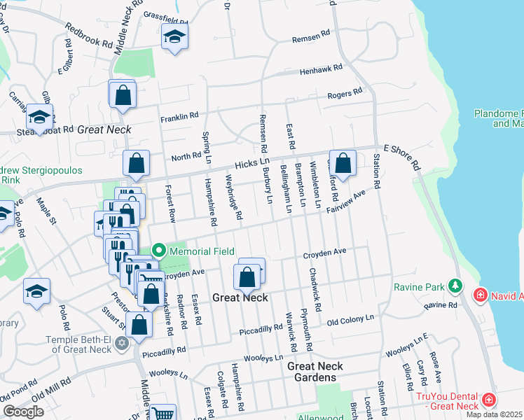524x420 pixels.
Task: Click the Old Colony Ln street label
Action: (x=350, y=320)
